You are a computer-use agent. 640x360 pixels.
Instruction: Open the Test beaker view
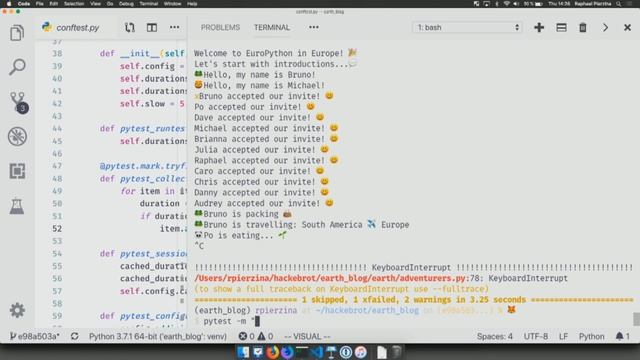pyautogui.click(x=17, y=206)
